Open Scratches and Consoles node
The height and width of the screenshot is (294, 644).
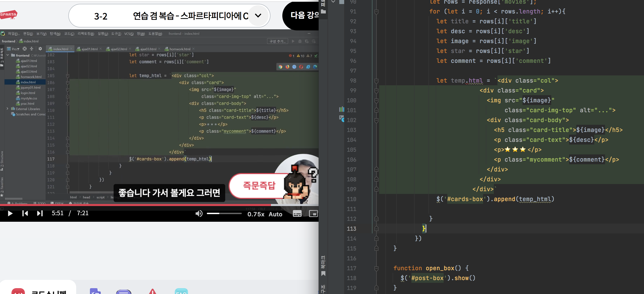(28, 114)
